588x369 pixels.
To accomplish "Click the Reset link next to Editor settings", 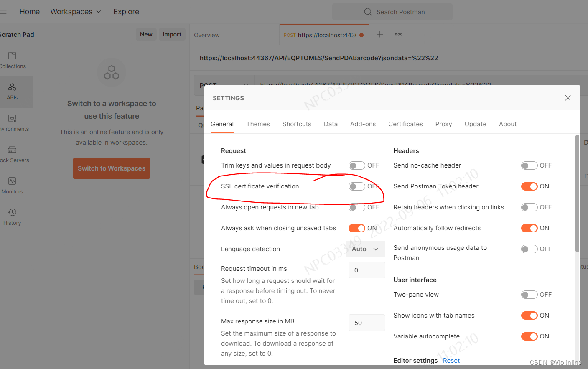I will tap(451, 360).
